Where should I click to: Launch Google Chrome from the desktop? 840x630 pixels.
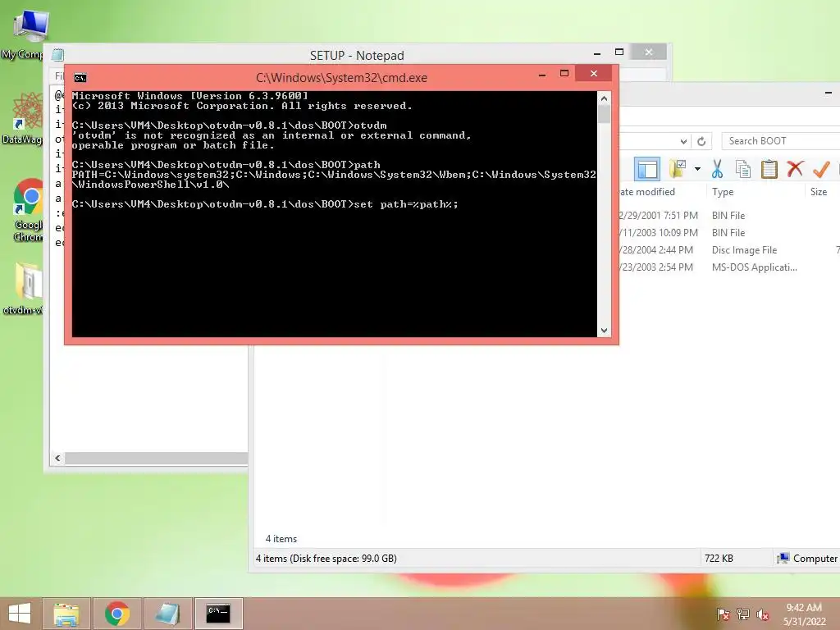[x=27, y=210]
